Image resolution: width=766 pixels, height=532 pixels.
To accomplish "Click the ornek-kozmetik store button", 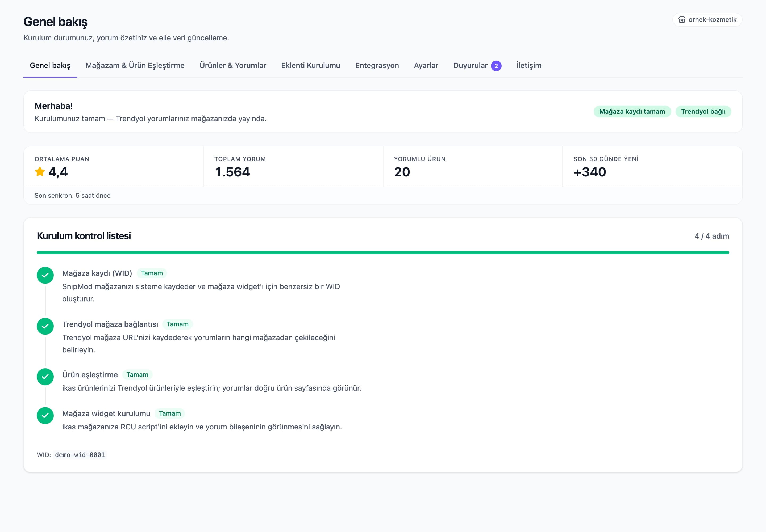I will 707,20.
